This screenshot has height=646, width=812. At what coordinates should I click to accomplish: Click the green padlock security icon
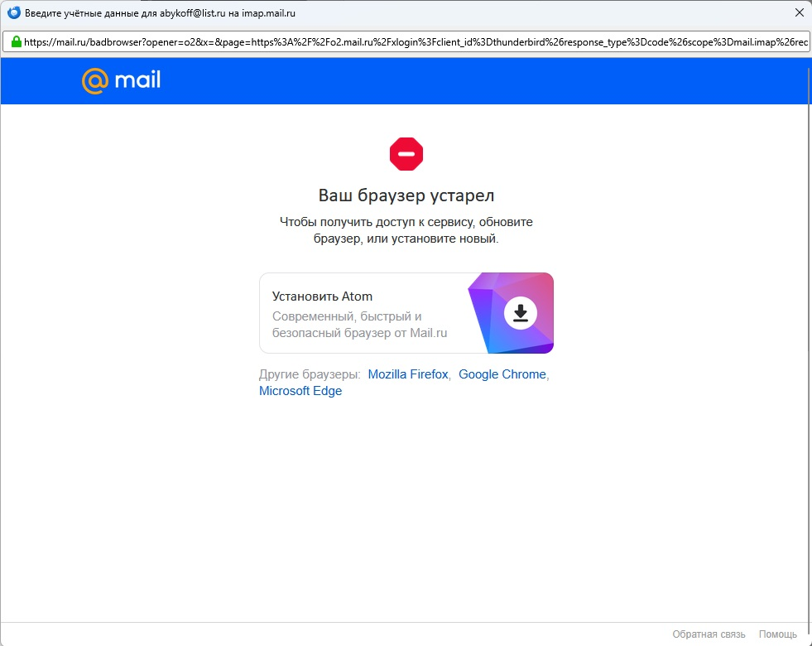(x=16, y=42)
